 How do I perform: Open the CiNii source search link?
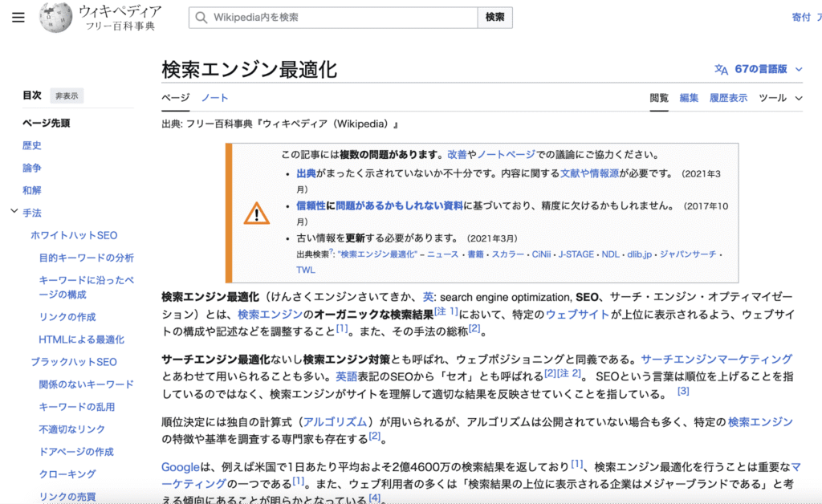coord(541,254)
